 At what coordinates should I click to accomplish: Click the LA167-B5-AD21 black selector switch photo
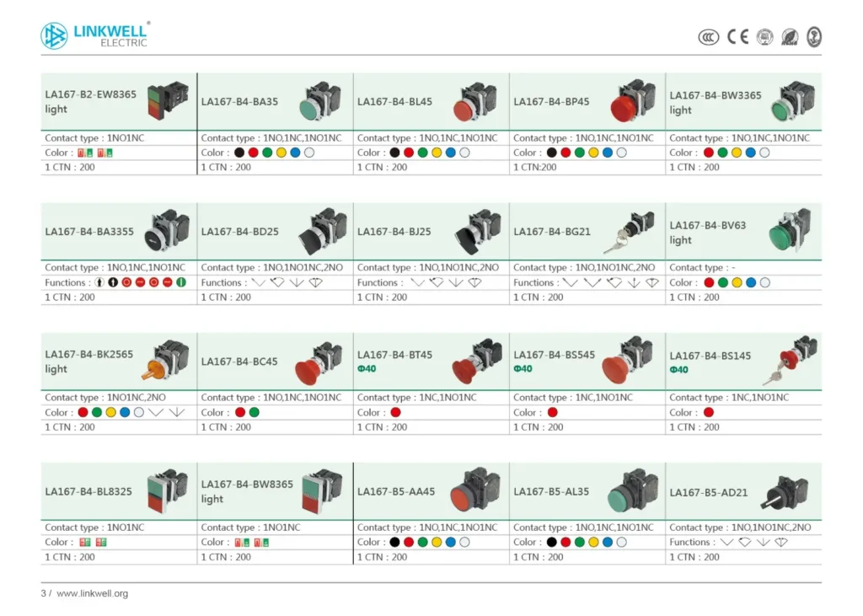(x=785, y=493)
